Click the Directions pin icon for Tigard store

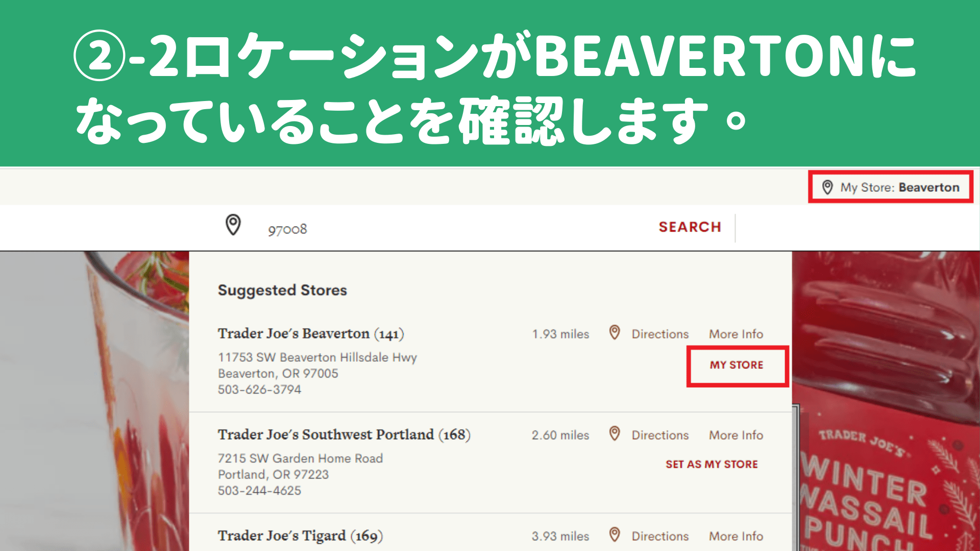[615, 535]
